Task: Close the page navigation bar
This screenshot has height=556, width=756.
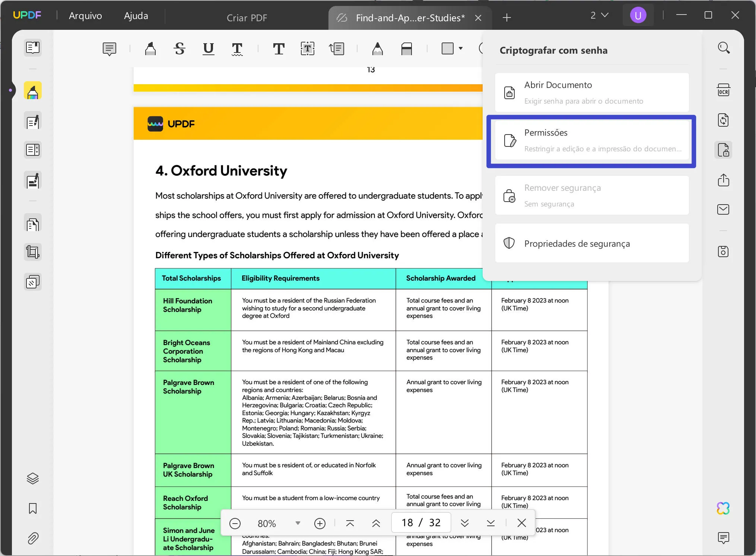Action: click(x=522, y=523)
